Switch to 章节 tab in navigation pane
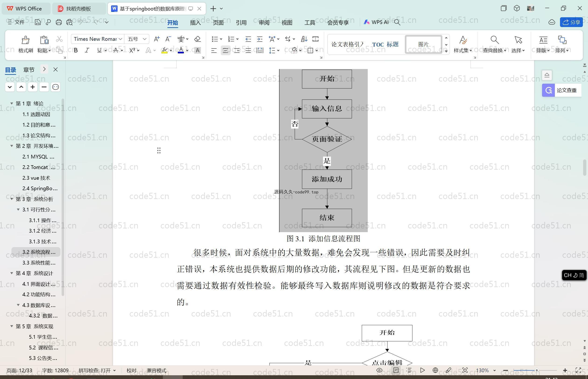The image size is (588, 379). pyautogui.click(x=29, y=70)
